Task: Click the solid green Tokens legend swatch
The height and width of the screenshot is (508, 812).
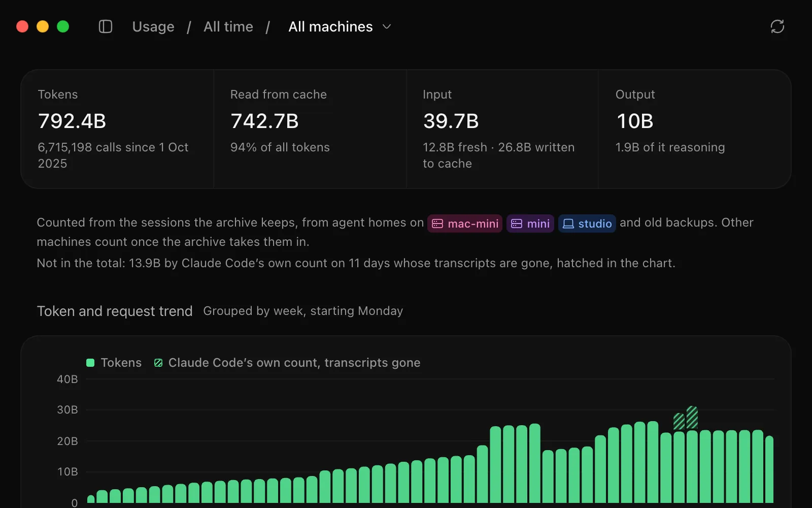Action: 91,363
